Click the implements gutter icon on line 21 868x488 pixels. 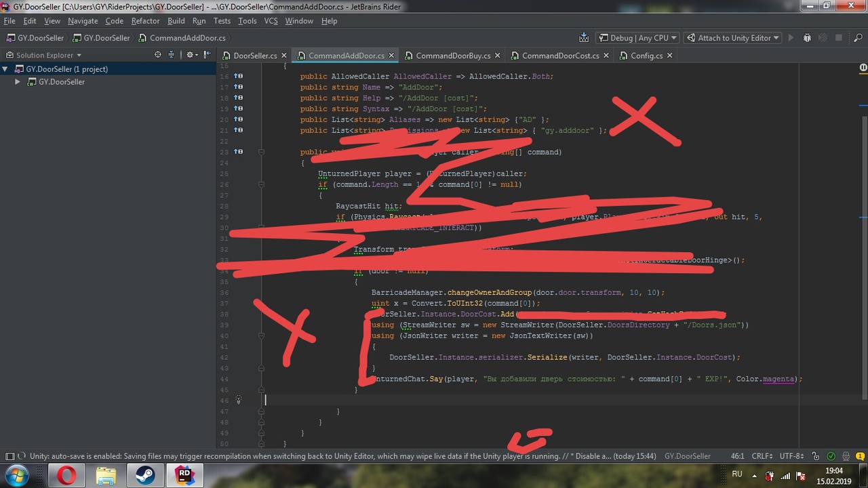pyautogui.click(x=238, y=130)
